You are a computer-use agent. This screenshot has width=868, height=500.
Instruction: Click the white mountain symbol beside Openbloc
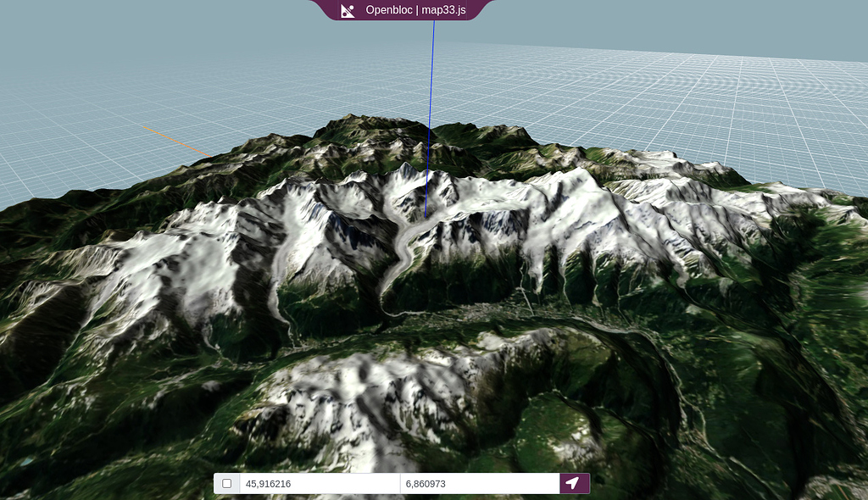coord(348,11)
